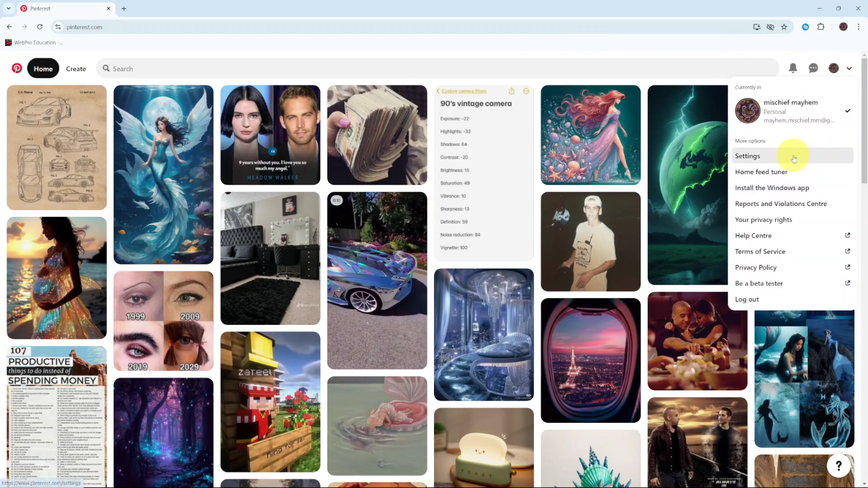The image size is (868, 488).
Task: Click the browser forward arrow
Action: (24, 27)
